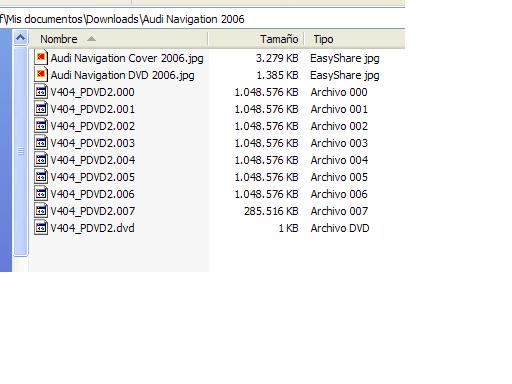Viewport: 512px width, 384px height.
Task: Sort files by Tamaño column header
Action: 256,39
